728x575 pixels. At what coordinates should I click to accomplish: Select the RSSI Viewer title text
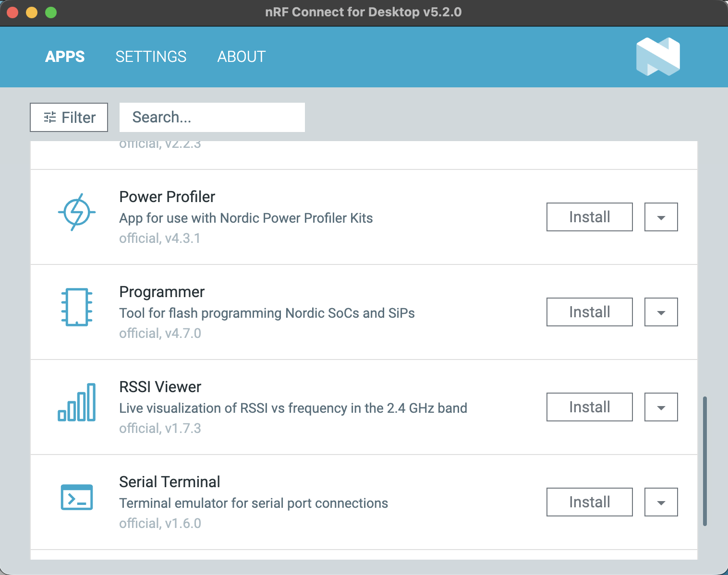[160, 387]
